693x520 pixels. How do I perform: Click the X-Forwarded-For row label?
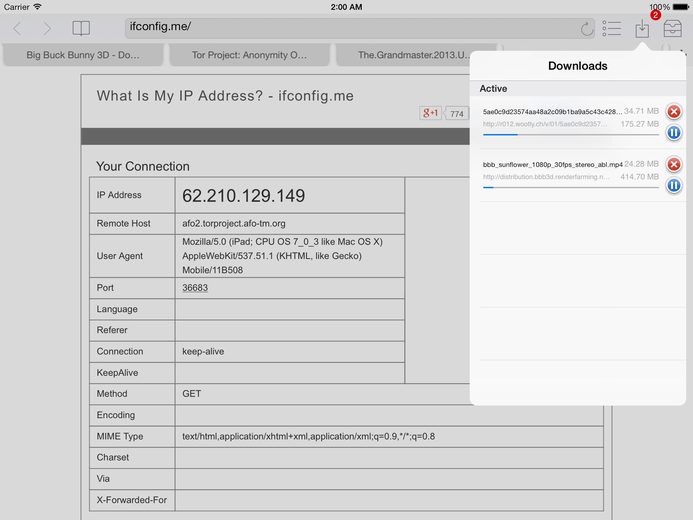pyautogui.click(x=132, y=500)
